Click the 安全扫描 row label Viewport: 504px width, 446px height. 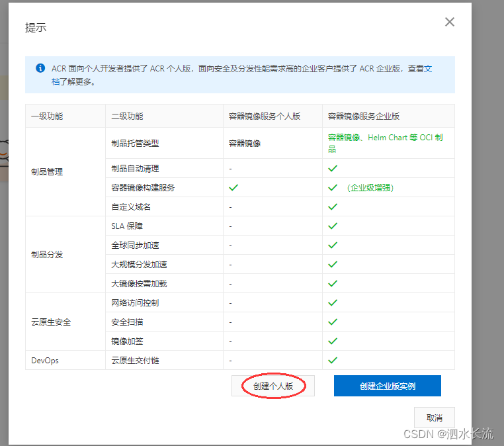(127, 322)
